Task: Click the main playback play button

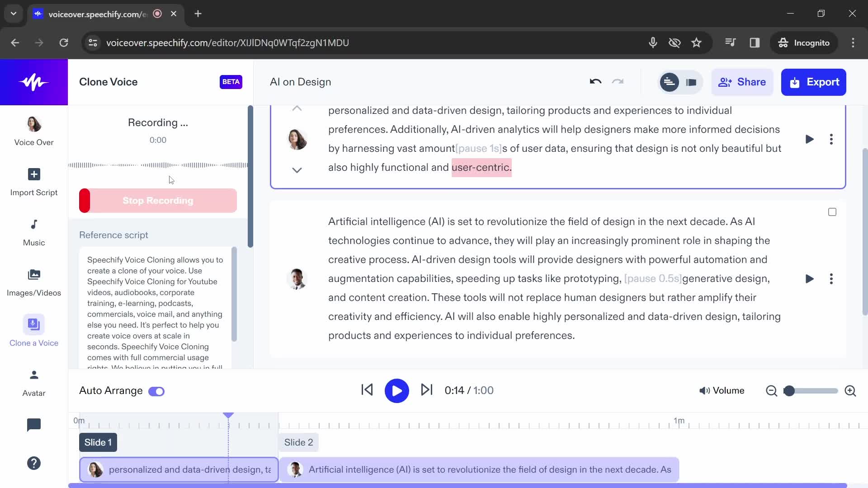Action: click(x=396, y=390)
